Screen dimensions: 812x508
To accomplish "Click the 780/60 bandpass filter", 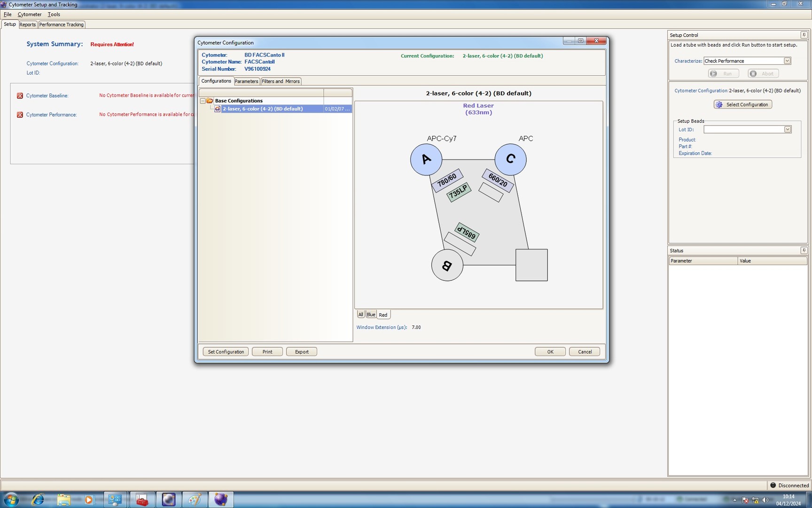I will [x=447, y=180].
